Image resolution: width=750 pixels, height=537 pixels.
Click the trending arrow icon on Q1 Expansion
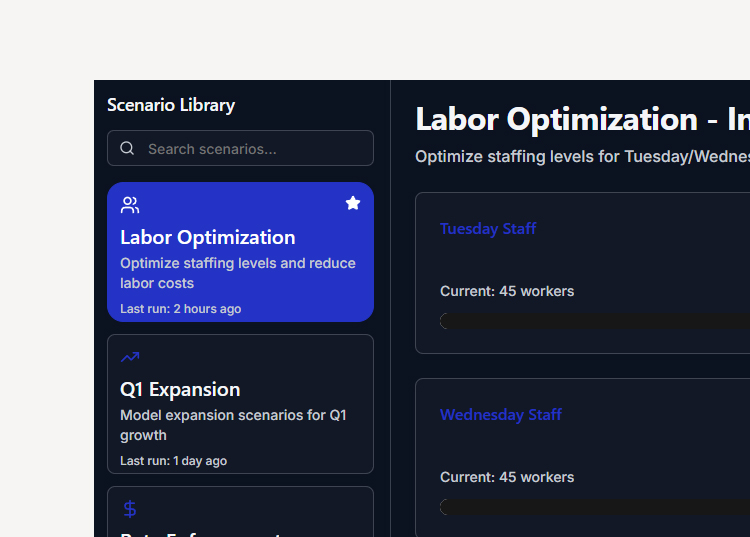[x=130, y=357]
